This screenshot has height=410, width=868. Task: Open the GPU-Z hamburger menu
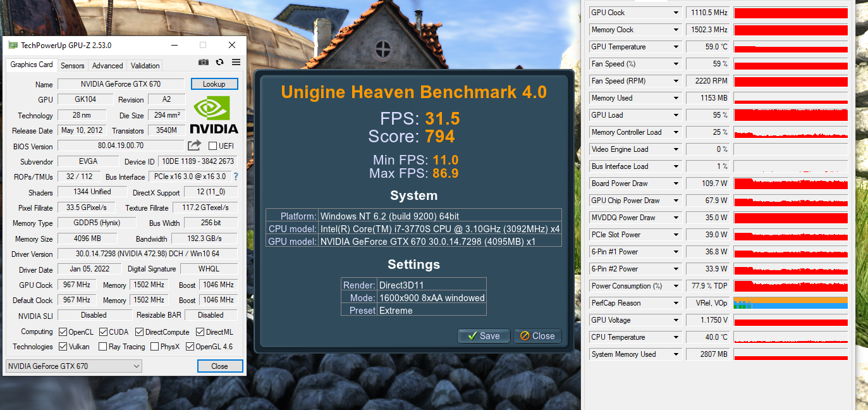click(236, 62)
